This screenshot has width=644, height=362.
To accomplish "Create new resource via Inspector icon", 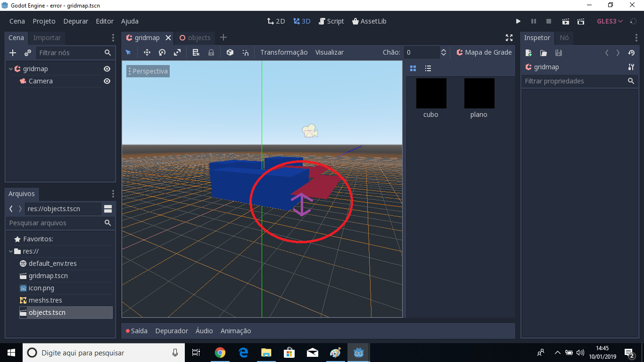I will [x=528, y=53].
